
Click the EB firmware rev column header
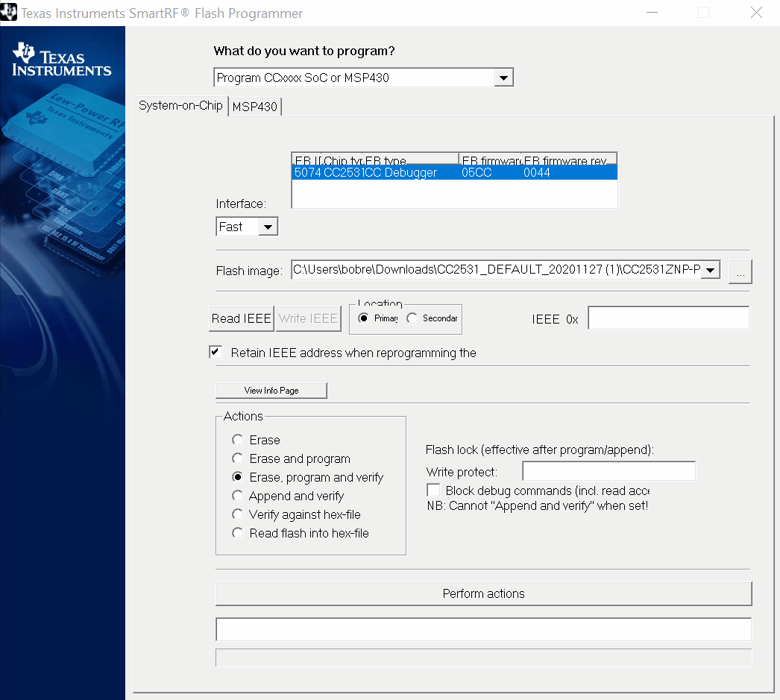tap(569, 160)
